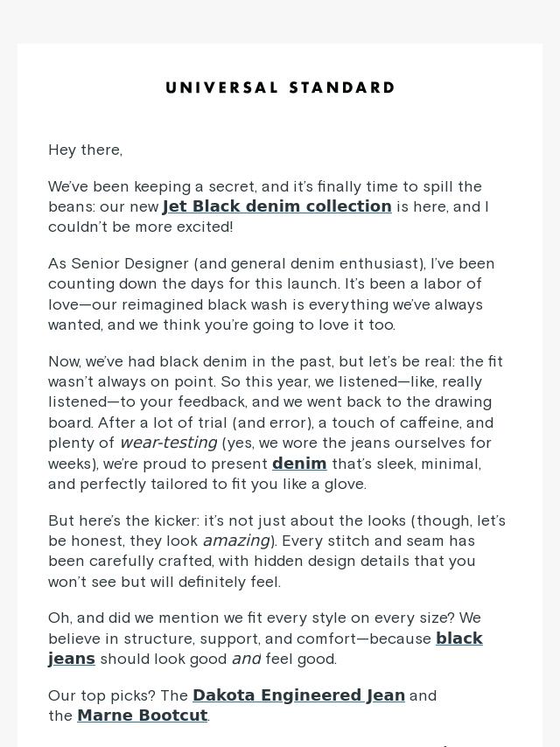Click the italic 'wear-testing' text
The height and width of the screenshot is (747, 560).
pyautogui.click(x=169, y=443)
